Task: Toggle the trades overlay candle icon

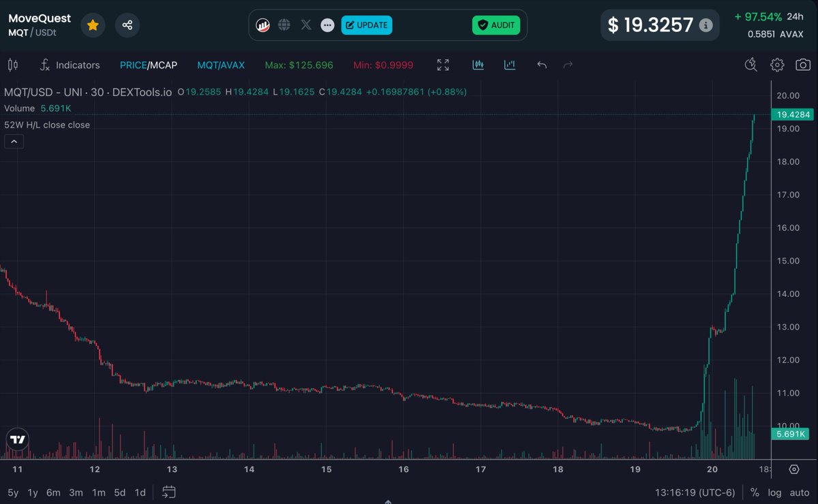Action: [x=478, y=65]
